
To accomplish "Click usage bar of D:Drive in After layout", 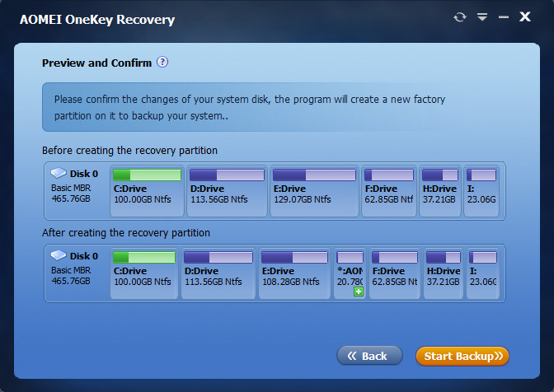I will 218,257.
